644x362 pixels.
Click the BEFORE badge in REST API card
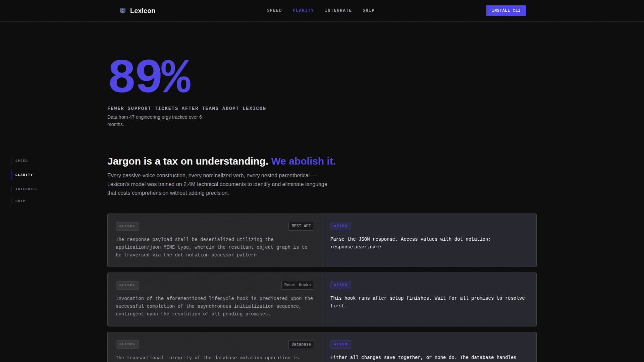point(127,226)
